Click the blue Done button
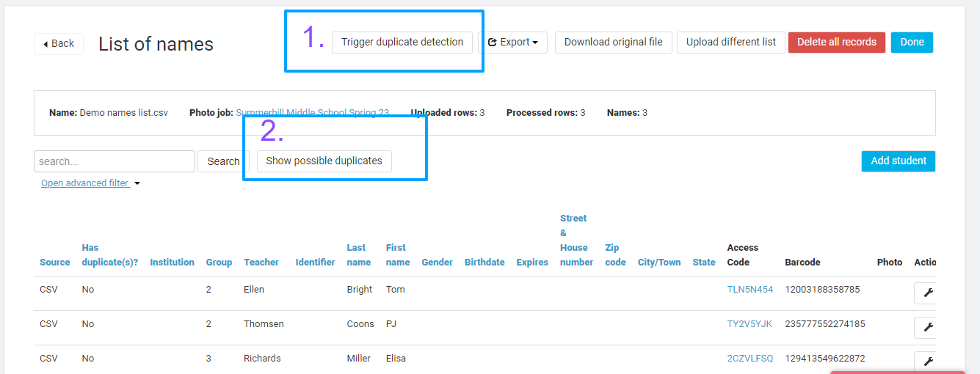 pyautogui.click(x=912, y=42)
